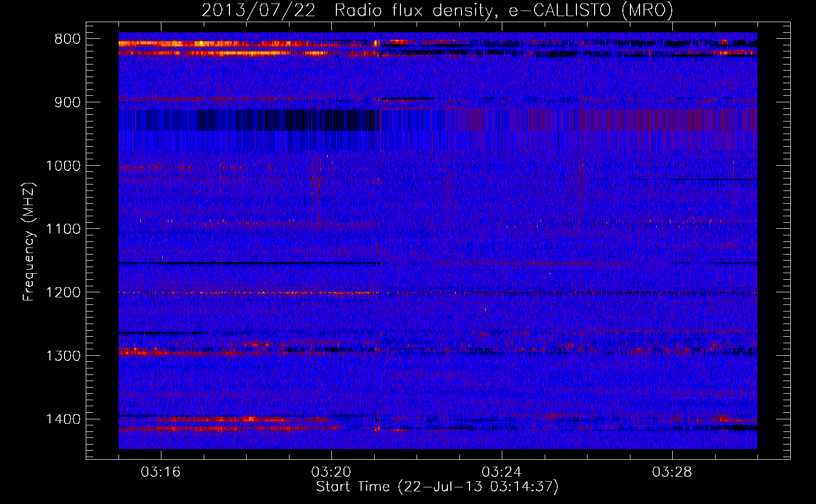This screenshot has width=816, height=504.
Task: Click the 03:16 time tick label
Action: [x=161, y=472]
